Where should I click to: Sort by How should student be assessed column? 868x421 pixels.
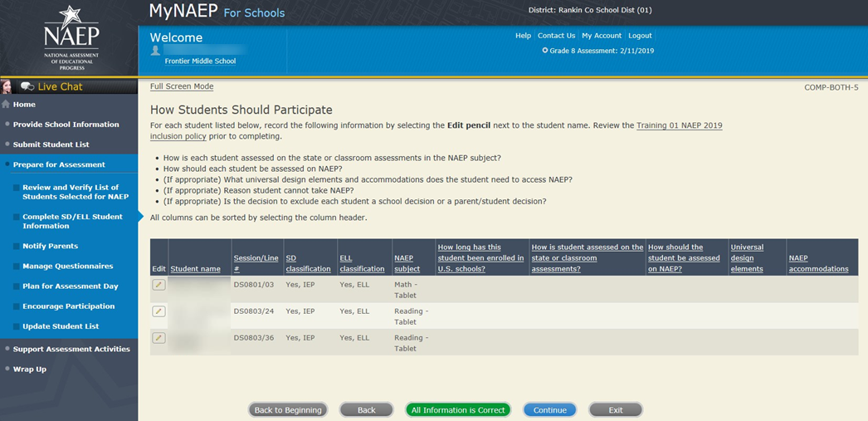click(x=685, y=258)
